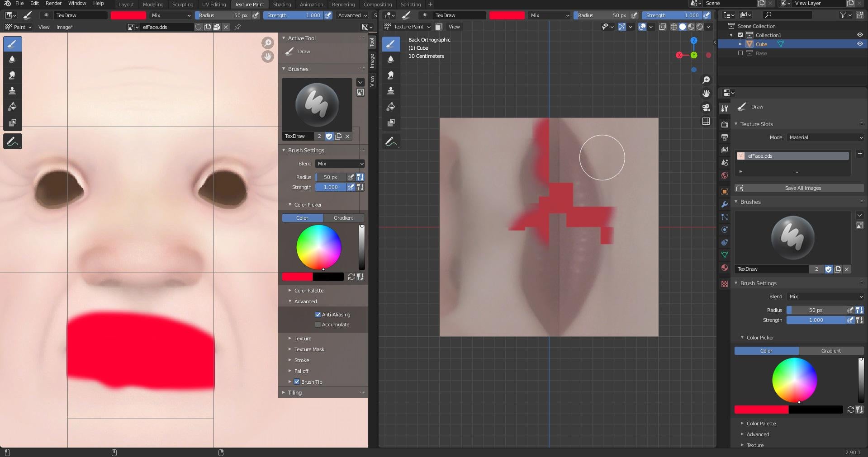
Task: Open Blend mode dropdown in image editor header
Action: pyautogui.click(x=171, y=15)
